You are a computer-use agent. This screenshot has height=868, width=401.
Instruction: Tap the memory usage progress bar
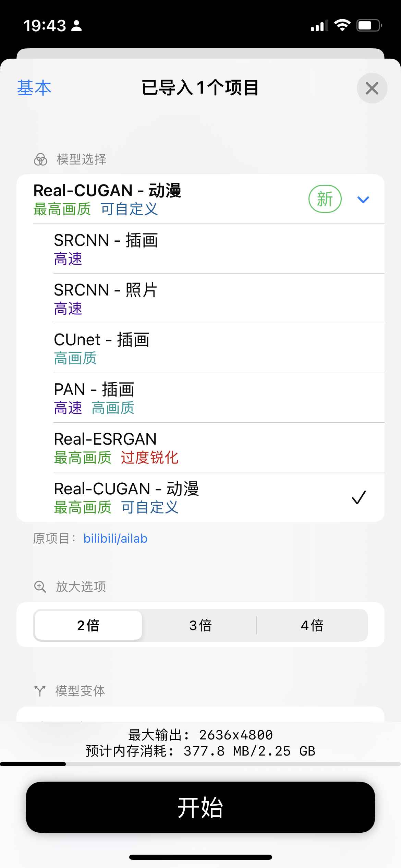pyautogui.click(x=200, y=764)
